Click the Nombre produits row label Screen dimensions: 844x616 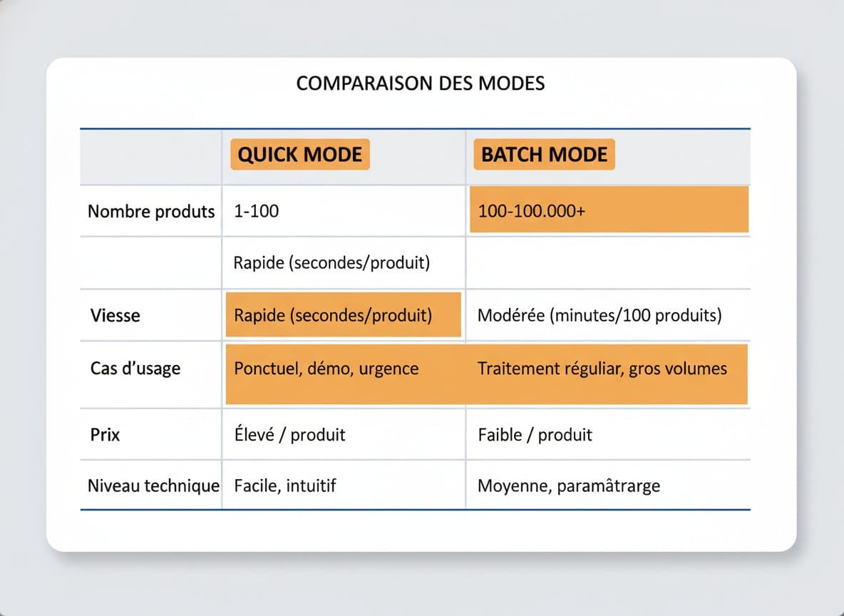tap(150, 212)
